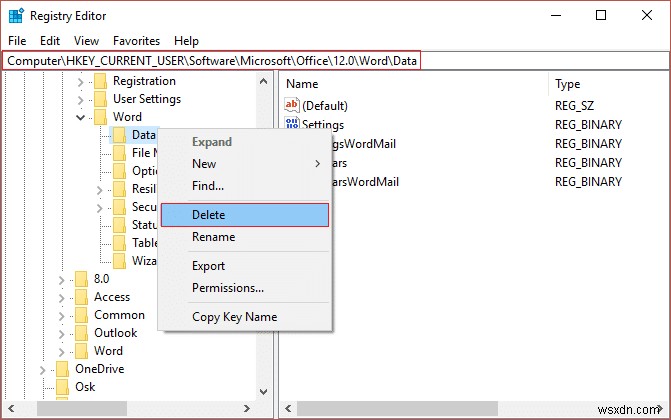Select the Data key label in tree
The height and width of the screenshot is (420, 671).
[143, 135]
